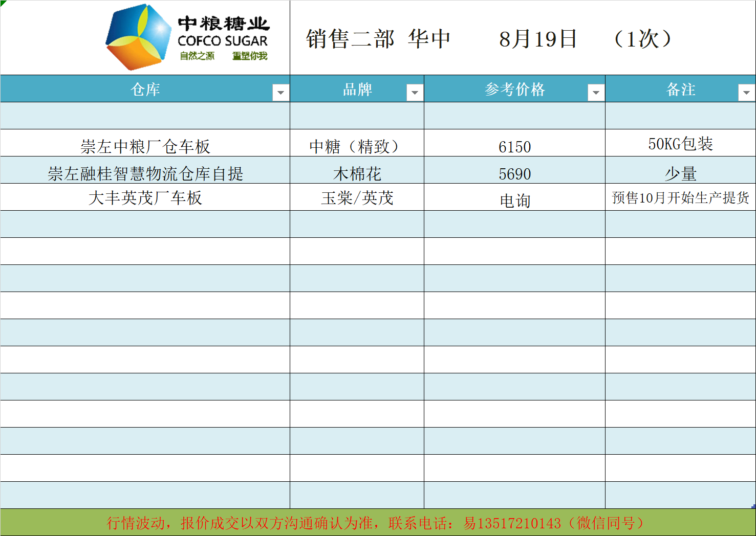The height and width of the screenshot is (536, 756).
Task: Select the 崇左融桂智慧物流仓库自提 cell
Action: (145, 173)
